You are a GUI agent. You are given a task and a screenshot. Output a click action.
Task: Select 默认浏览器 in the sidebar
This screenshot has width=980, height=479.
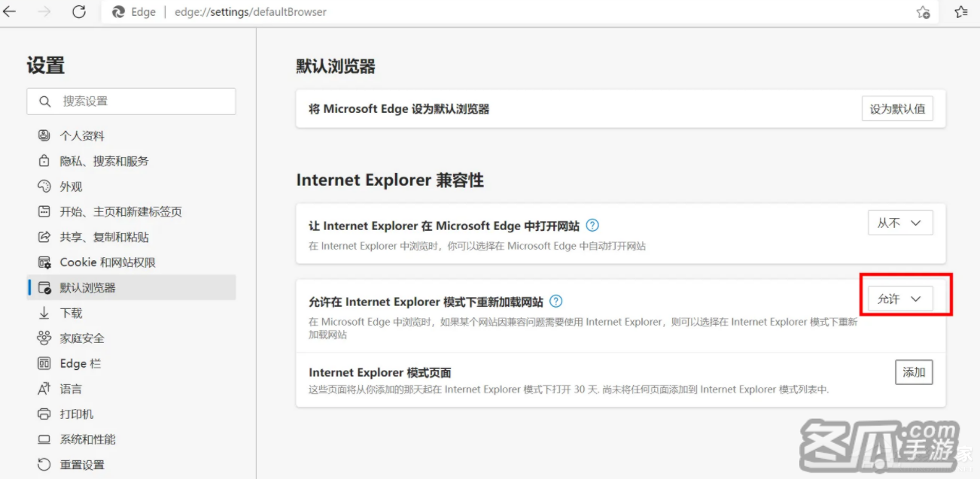[131, 288]
